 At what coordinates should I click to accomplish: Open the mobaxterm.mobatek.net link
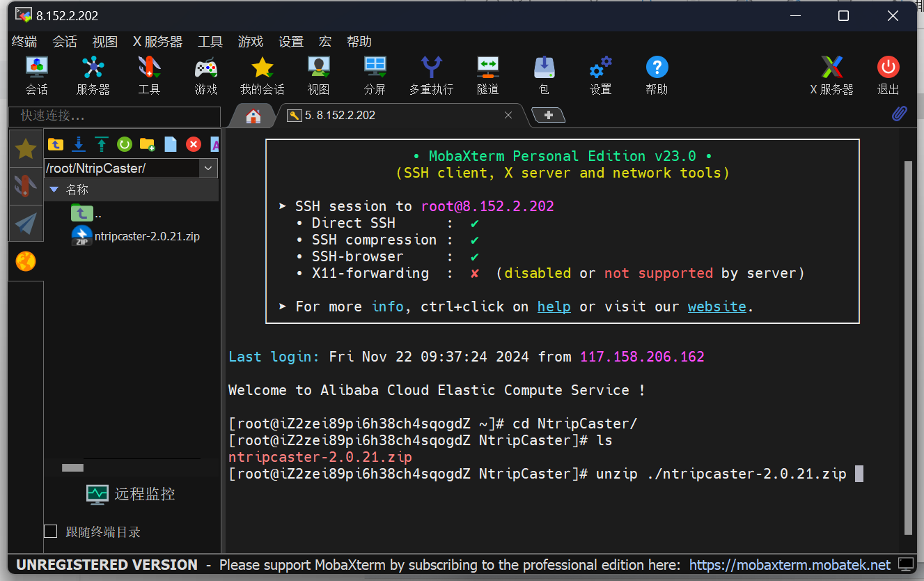coord(790,564)
